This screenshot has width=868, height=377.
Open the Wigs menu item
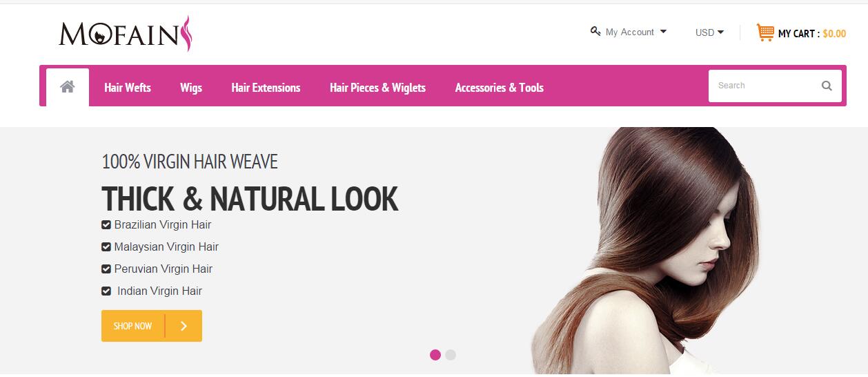(191, 88)
